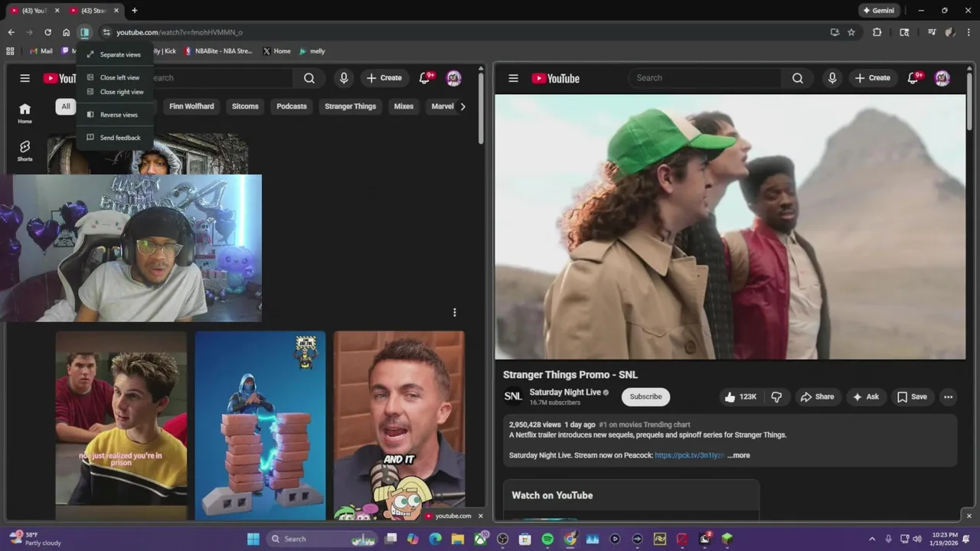Screen dimensions: 980x551
Task: Start voice search in the right view
Action: click(832, 78)
